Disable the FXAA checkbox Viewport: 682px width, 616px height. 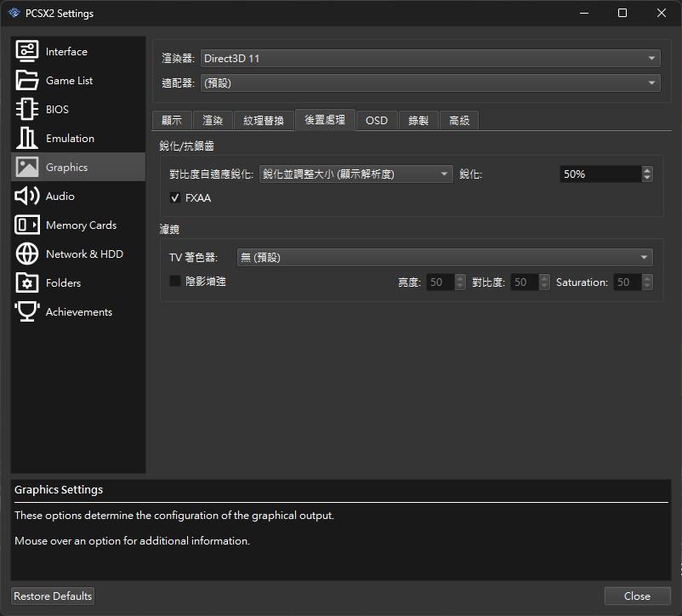point(176,197)
